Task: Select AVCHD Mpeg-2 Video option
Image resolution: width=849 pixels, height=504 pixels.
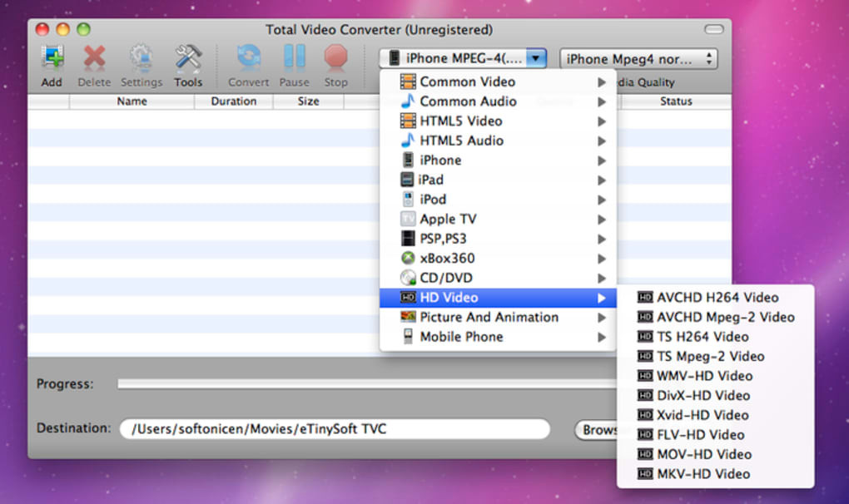Action: [x=715, y=317]
